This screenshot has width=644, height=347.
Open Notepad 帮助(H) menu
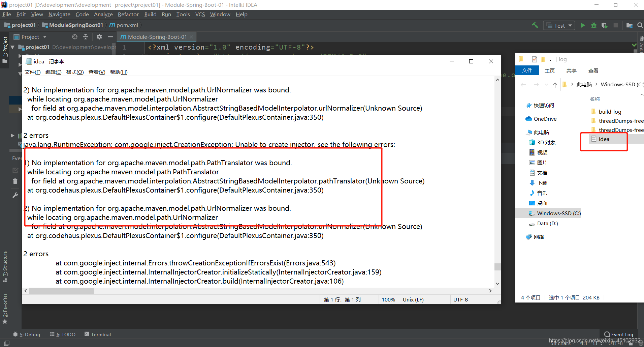pyautogui.click(x=119, y=72)
